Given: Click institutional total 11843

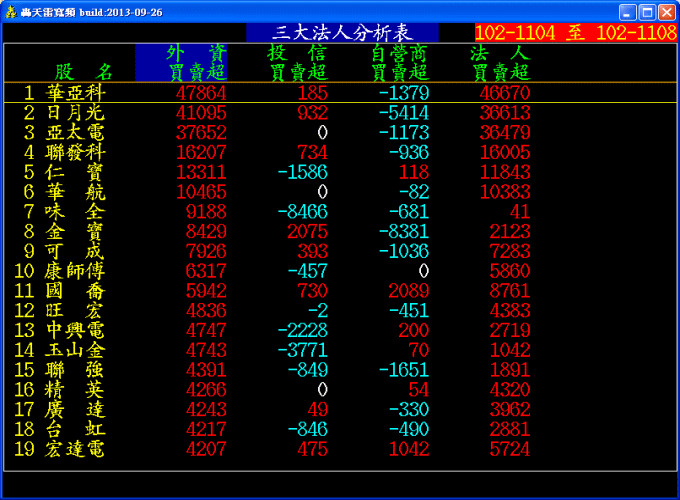Looking at the screenshot, I should click(x=505, y=173).
